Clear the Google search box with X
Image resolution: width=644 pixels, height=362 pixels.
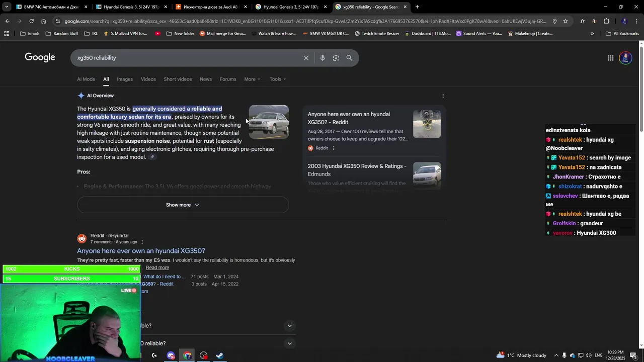pyautogui.click(x=306, y=58)
